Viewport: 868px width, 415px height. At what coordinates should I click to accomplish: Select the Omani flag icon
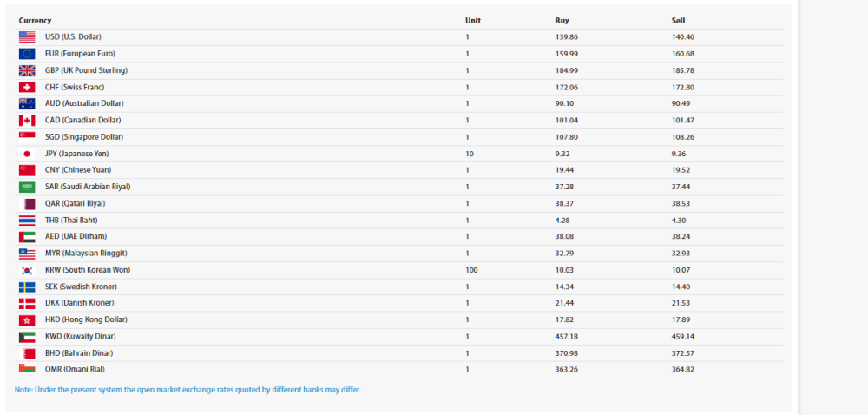click(27, 368)
